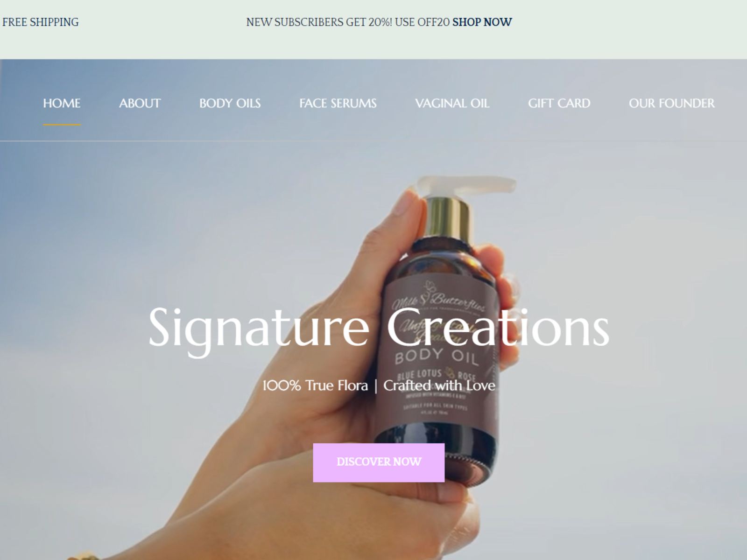This screenshot has width=747, height=560.
Task: Click the gold collar of the pump bottle
Action: (x=447, y=217)
